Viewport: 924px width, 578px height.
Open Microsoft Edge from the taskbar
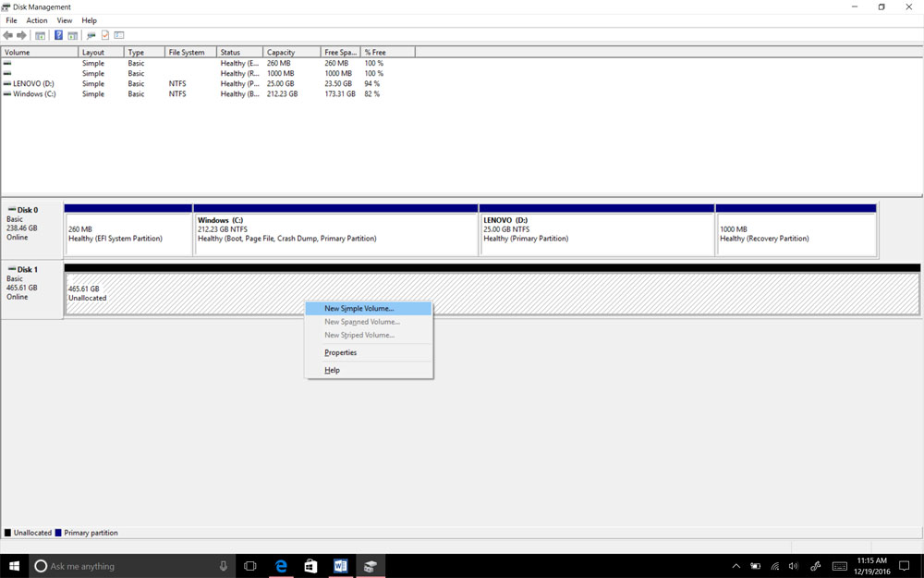click(281, 565)
